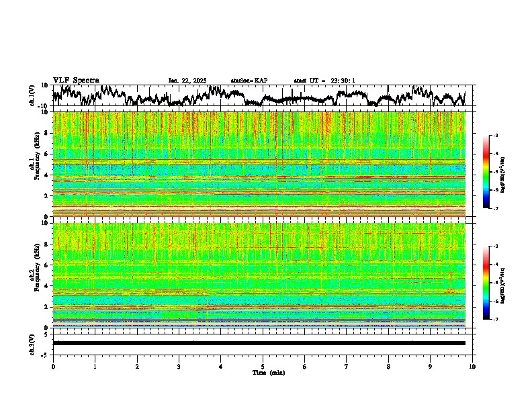Viewport: 532px width, 411px height.
Task: Click the "8" kHz tick on ch.1 frequency axis
Action: (x=47, y=133)
